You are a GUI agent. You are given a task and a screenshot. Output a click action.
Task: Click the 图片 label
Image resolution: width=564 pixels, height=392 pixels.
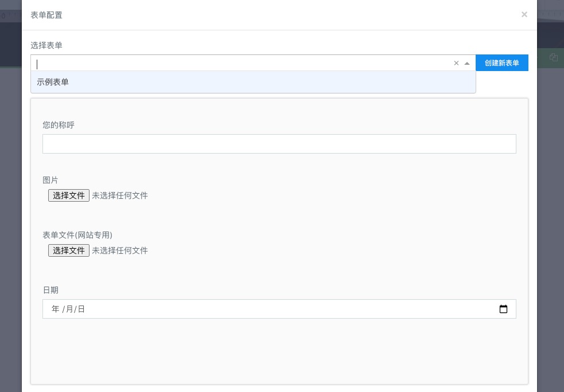point(50,180)
